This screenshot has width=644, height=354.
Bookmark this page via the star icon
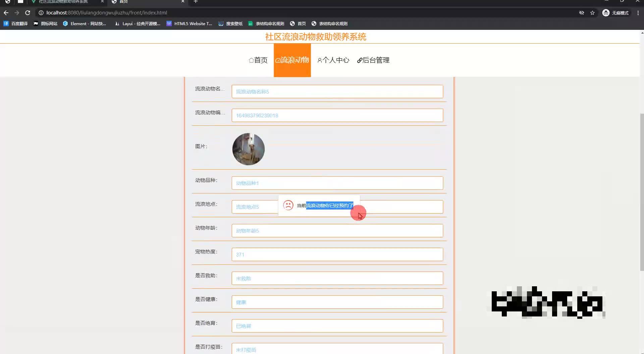(x=592, y=13)
